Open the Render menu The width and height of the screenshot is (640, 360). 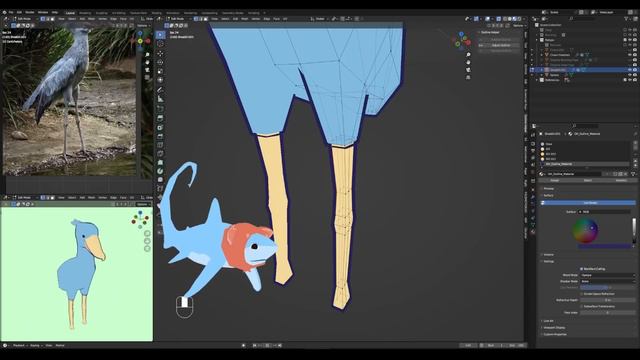coord(29,12)
